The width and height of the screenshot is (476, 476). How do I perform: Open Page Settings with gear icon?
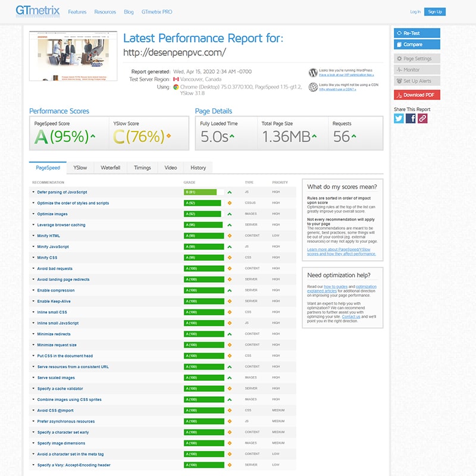416,59
